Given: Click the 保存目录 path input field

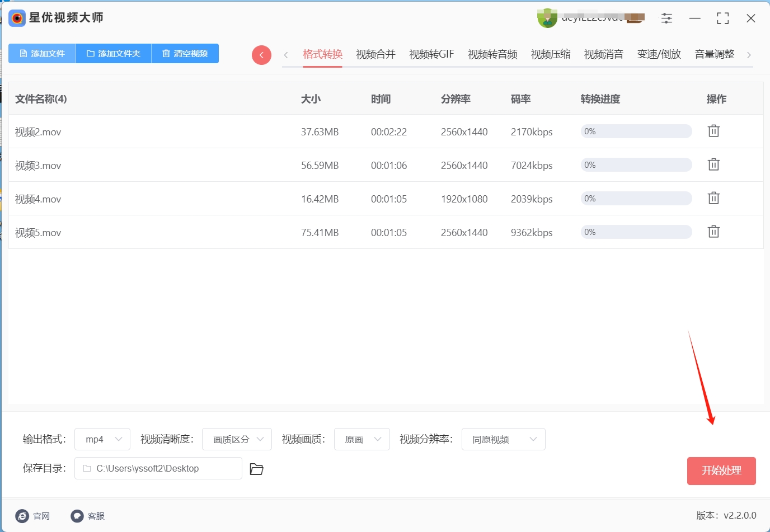Looking at the screenshot, I should click(158, 468).
